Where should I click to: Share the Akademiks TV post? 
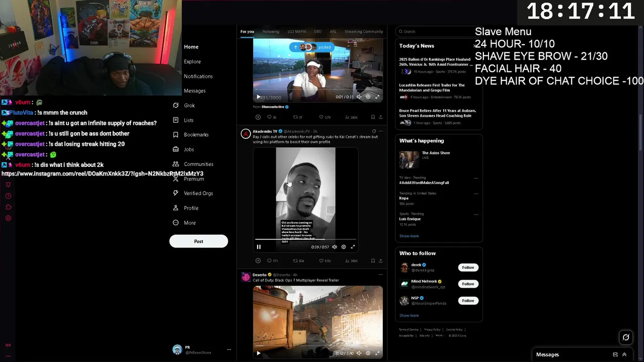click(380, 261)
